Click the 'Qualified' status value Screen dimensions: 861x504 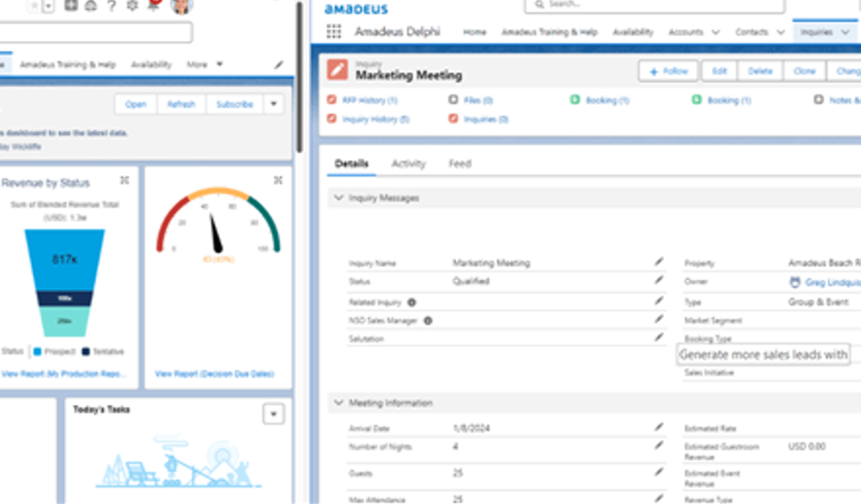click(x=471, y=281)
